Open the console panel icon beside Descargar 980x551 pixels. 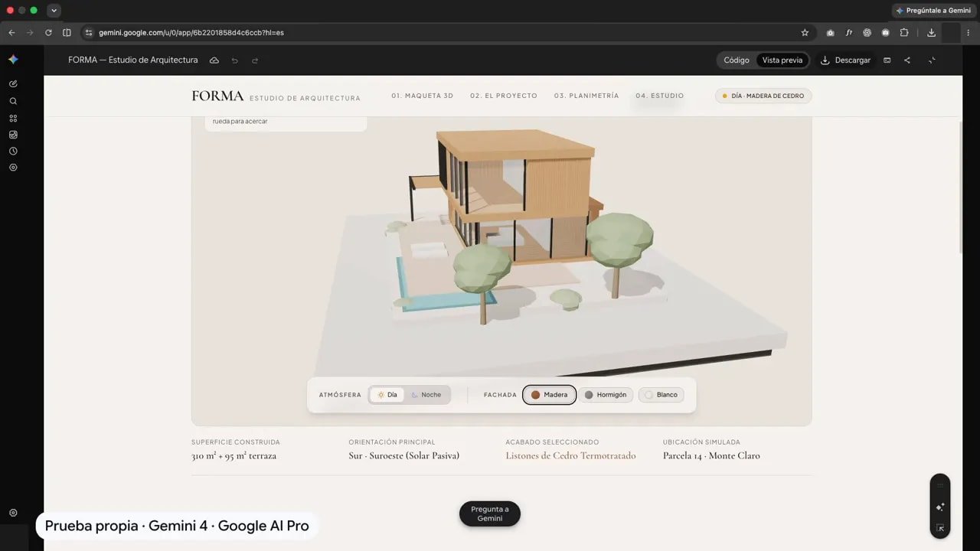pyautogui.click(x=887, y=60)
